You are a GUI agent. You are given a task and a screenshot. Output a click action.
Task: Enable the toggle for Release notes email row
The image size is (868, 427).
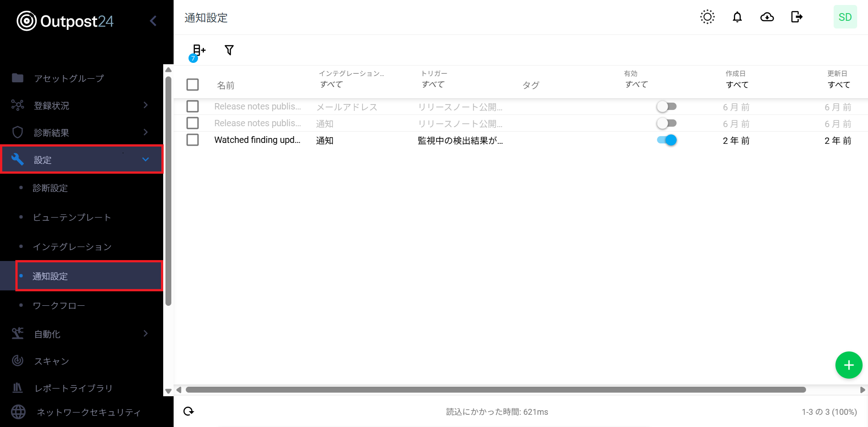pos(666,106)
